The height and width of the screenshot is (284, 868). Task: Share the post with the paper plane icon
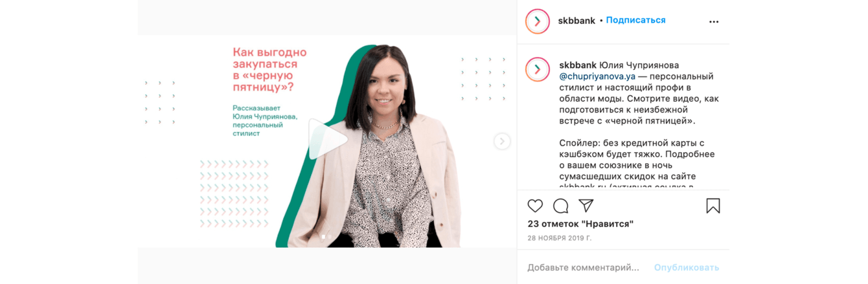[586, 205]
